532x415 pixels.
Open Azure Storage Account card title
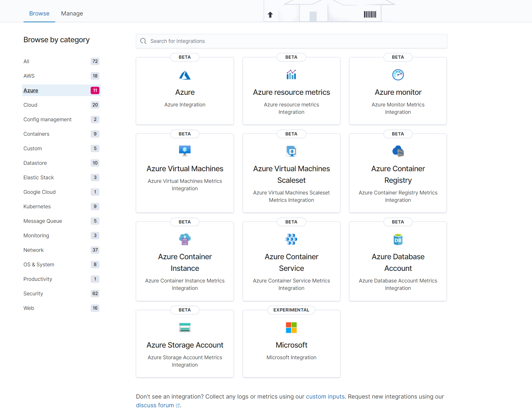coord(185,345)
